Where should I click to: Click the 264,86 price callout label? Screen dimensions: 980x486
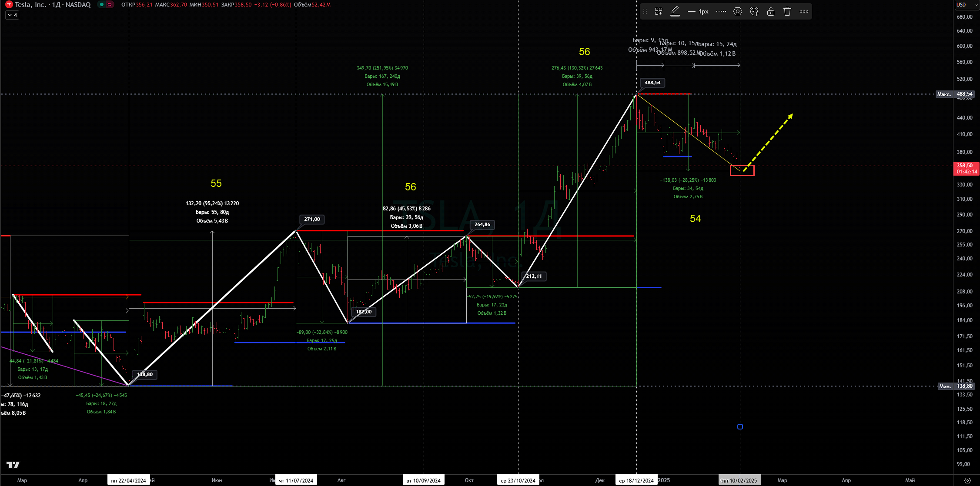[x=482, y=225]
